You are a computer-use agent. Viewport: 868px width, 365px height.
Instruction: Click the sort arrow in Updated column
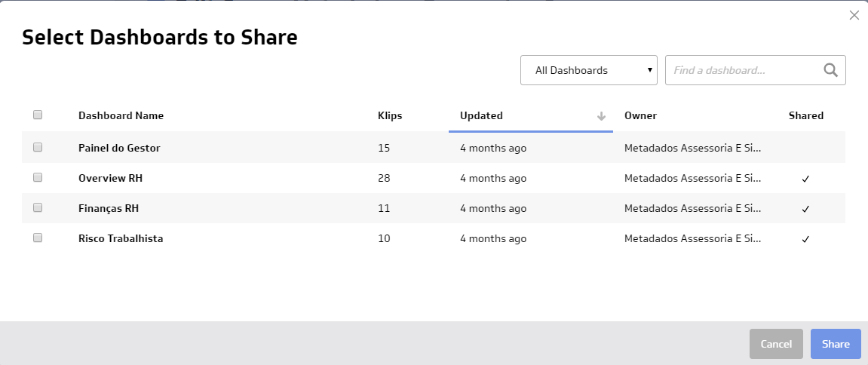601,116
